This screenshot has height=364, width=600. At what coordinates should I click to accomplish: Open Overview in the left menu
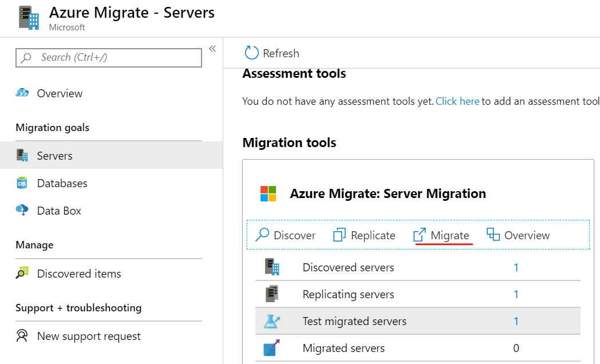coord(60,93)
